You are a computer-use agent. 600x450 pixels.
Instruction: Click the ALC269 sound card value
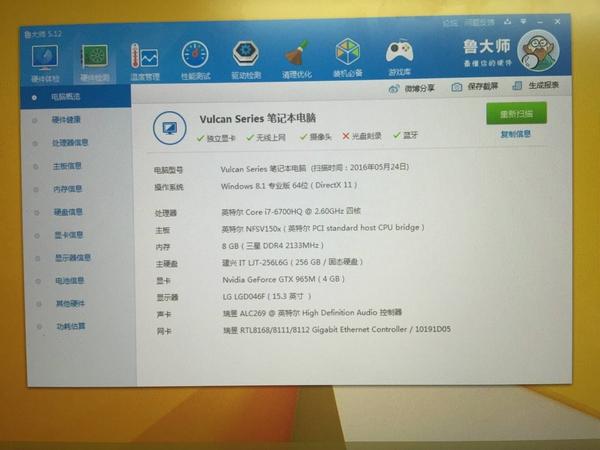[x=312, y=313]
